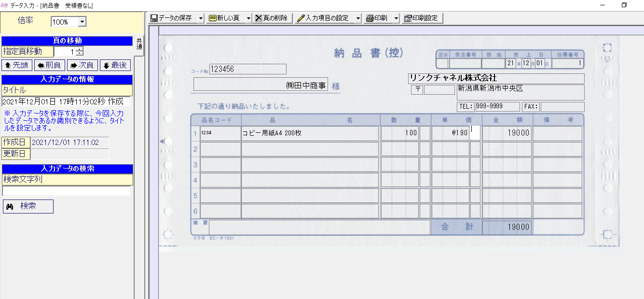Increment the page number using the stepper up arrow
The width and height of the screenshot is (644, 299).
pos(78,49)
